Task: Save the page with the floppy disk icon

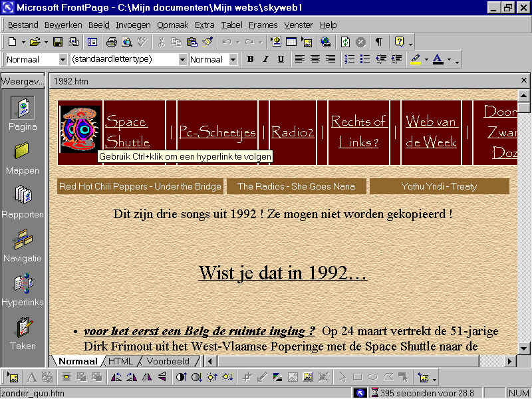Action: [58, 42]
